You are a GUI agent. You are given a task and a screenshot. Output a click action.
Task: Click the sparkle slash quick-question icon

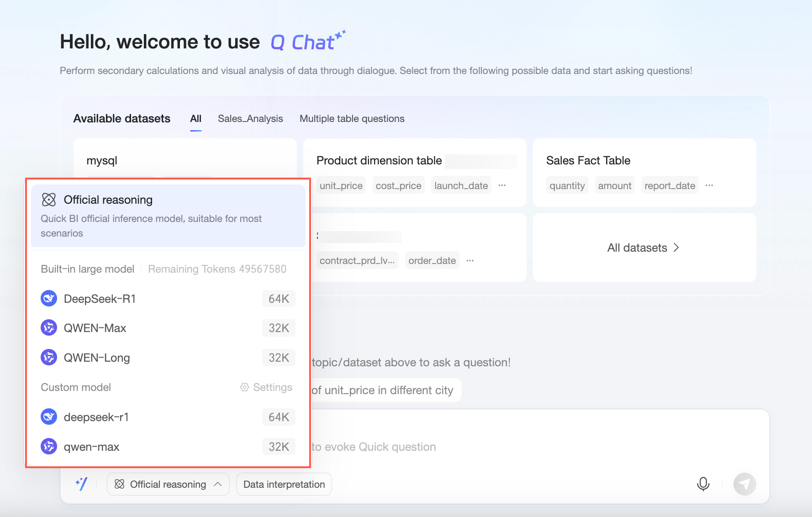[82, 484]
